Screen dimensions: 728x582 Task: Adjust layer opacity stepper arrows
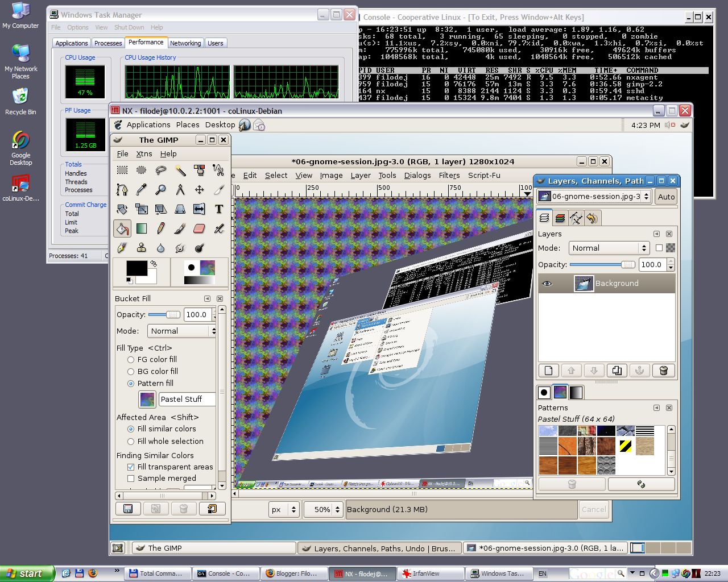point(671,264)
